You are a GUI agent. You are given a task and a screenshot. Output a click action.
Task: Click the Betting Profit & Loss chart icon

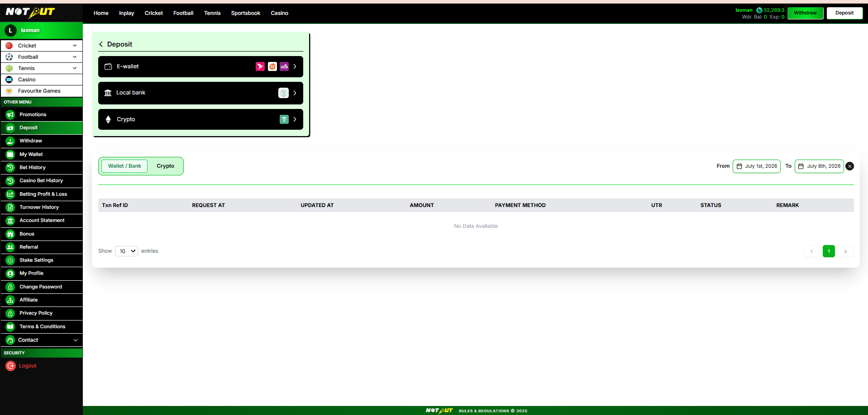click(x=10, y=194)
